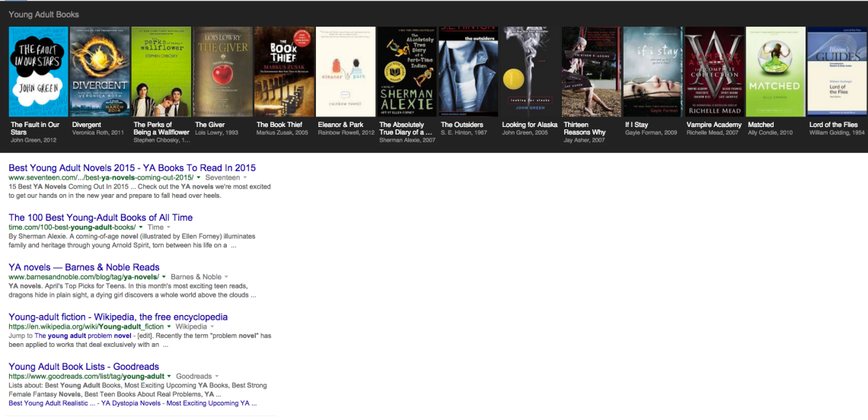
Task: Expand green arrow beside barnesandnoble.com URL
Action: [164, 277]
